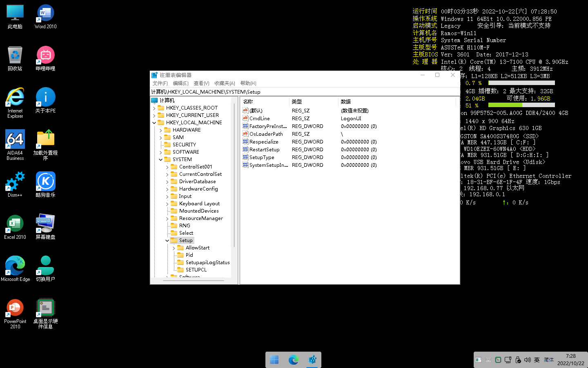Open the 桌面显示硬件信息 icon

point(45,314)
